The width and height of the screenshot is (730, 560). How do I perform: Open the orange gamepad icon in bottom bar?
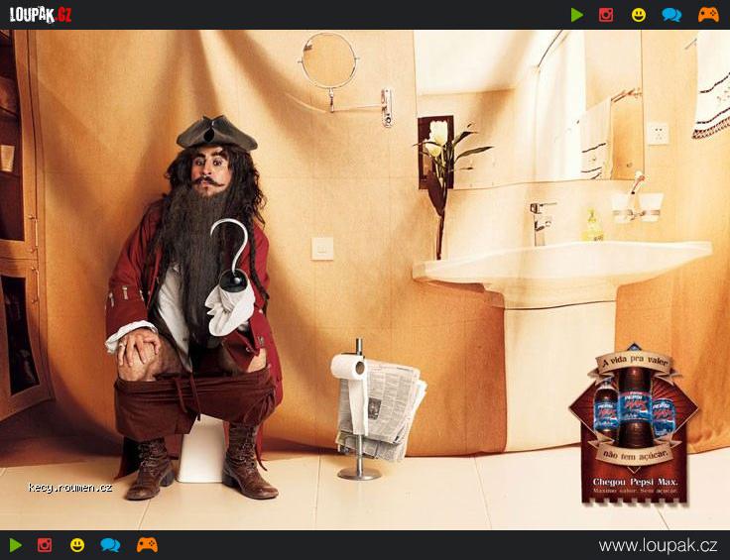pyautogui.click(x=147, y=545)
